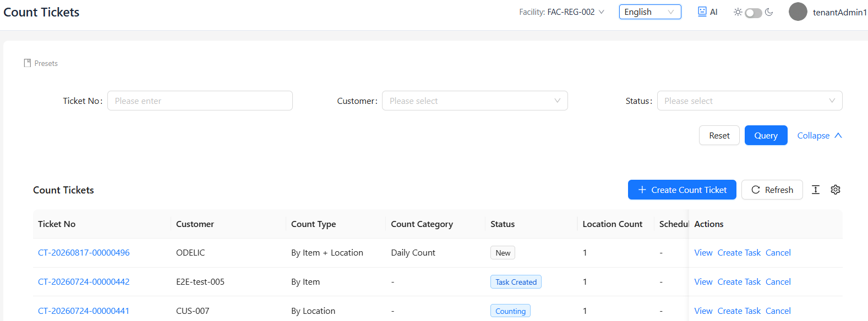The height and width of the screenshot is (321, 868).
Task: Open ticket CT-20260817-00000496
Action: click(84, 253)
